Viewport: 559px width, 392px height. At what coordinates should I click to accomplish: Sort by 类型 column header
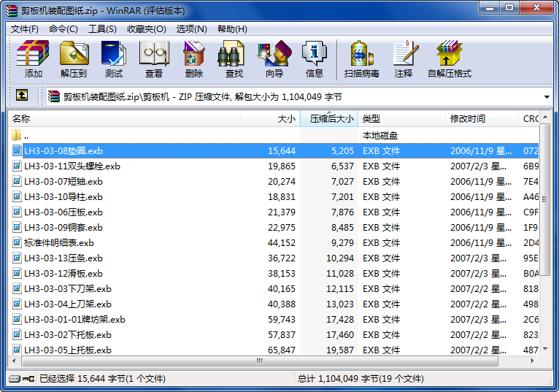pos(402,118)
